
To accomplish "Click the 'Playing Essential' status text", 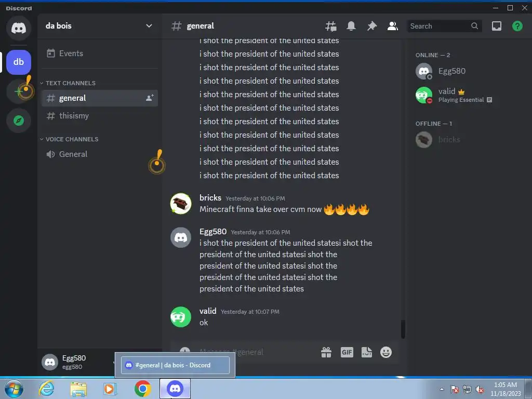I will pyautogui.click(x=461, y=100).
